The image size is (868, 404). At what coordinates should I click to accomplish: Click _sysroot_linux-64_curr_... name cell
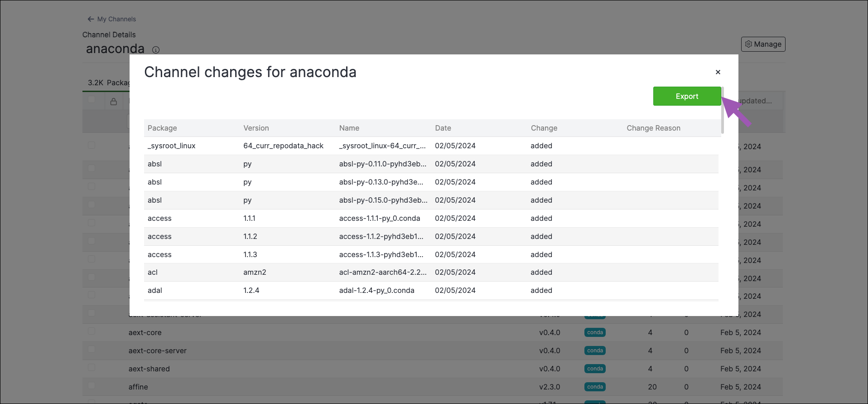[x=382, y=146]
